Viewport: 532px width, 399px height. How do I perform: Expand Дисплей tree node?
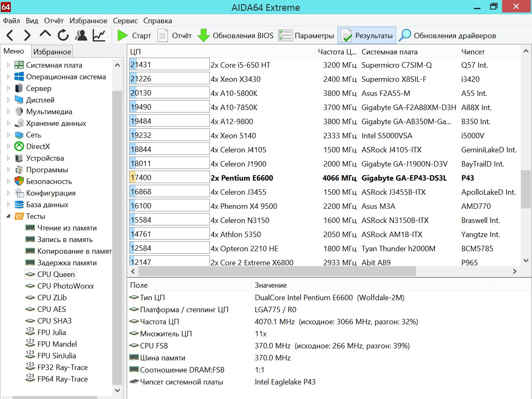pyautogui.click(x=8, y=100)
